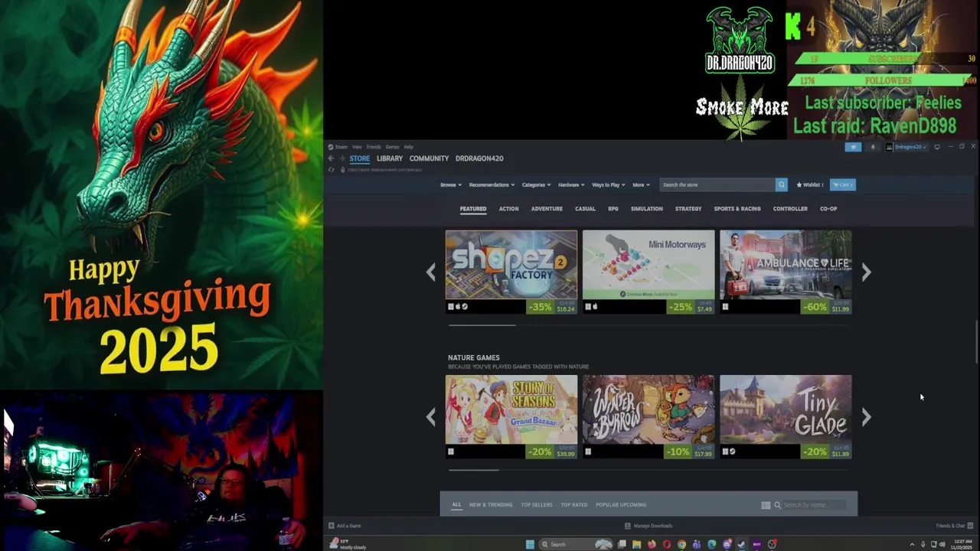Click the Add a Game plus icon
Viewport: 980px width, 551px height.
tap(332, 526)
